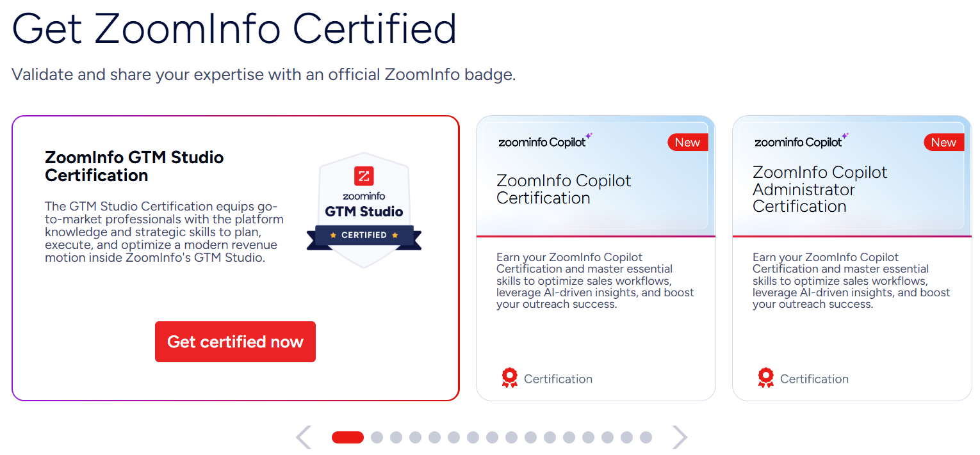This screenshot has width=980, height=455.
Task: Click the New badge on Copilot Administrator card
Action: tap(943, 142)
